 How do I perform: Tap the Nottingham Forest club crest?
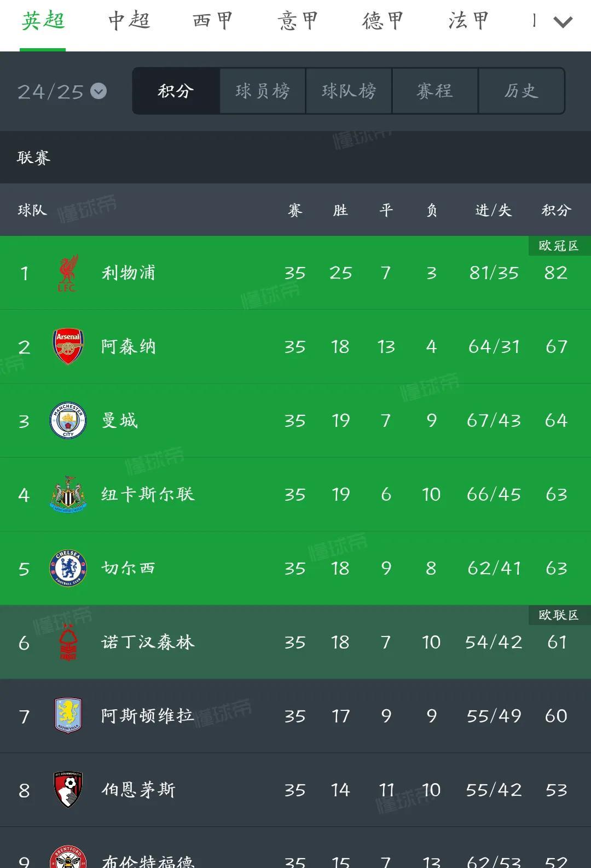[68, 642]
